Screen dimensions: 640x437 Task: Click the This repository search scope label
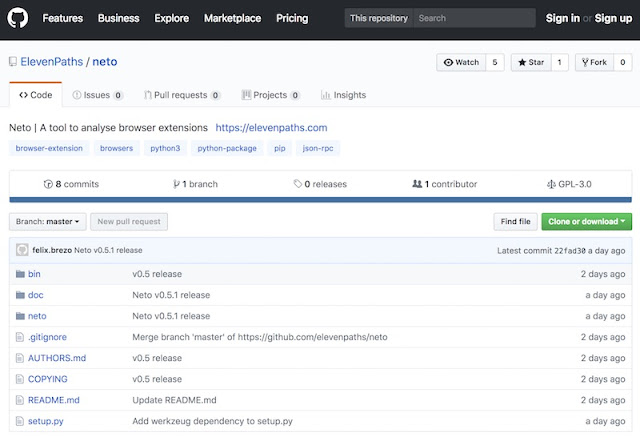[x=379, y=18]
